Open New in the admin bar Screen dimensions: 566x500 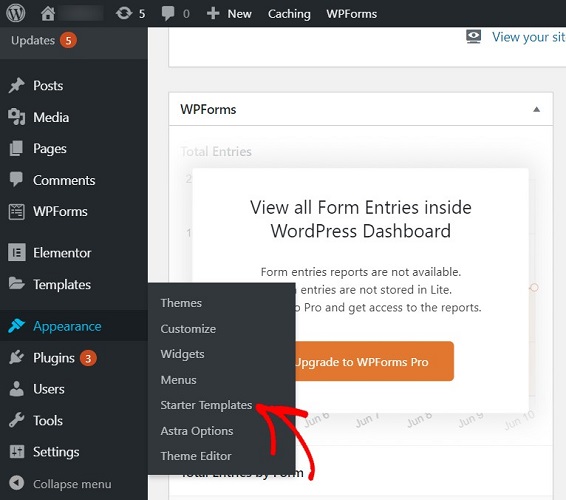[239, 14]
